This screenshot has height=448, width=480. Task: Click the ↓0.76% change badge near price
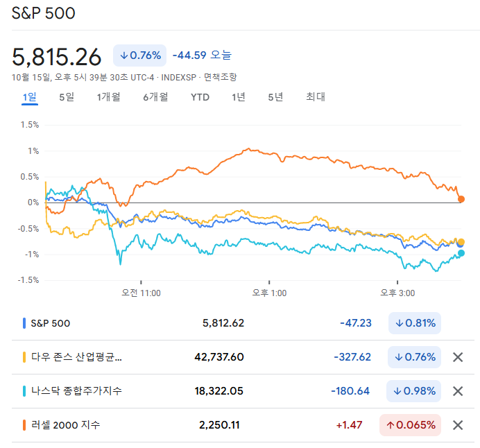pos(140,55)
